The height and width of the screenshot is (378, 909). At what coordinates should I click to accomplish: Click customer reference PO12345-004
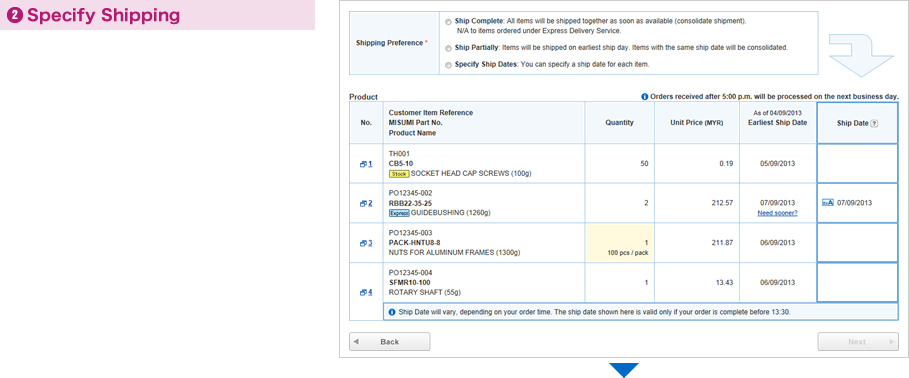(x=410, y=272)
